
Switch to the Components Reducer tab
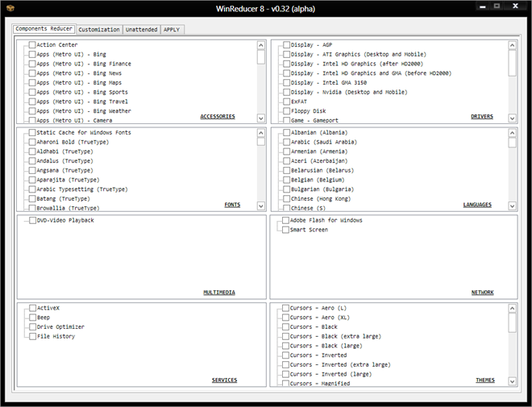(44, 29)
